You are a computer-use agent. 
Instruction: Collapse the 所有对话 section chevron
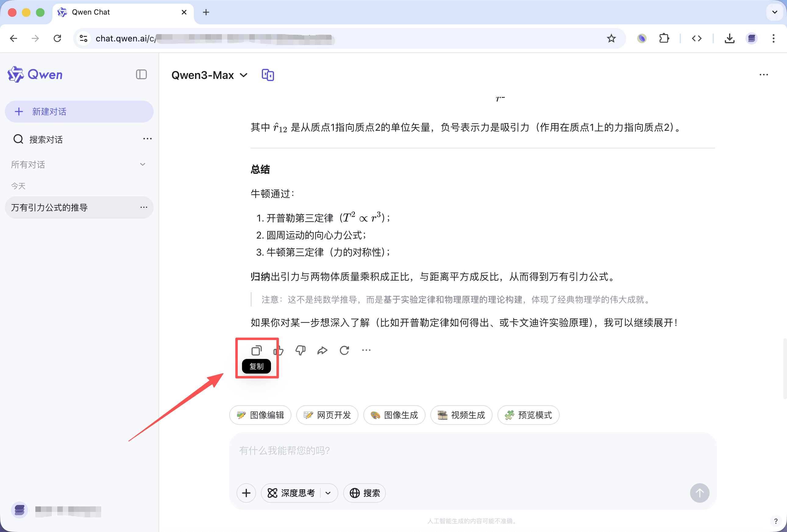(143, 165)
